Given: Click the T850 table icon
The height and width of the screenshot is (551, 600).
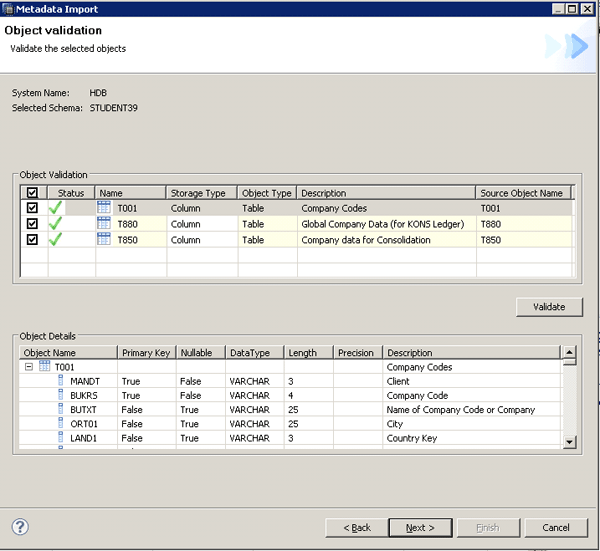Looking at the screenshot, I should point(104,240).
